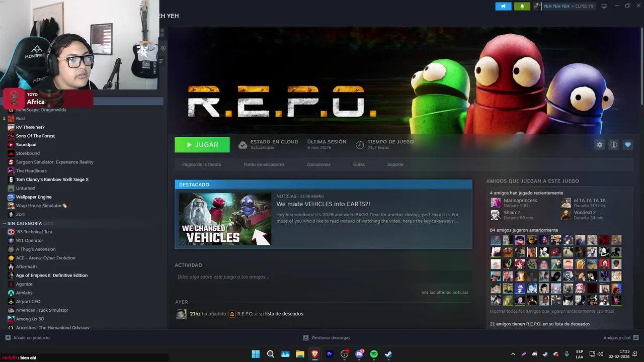The width and height of the screenshot is (644, 362).
Task: Open Guías tab
Action: (x=359, y=164)
